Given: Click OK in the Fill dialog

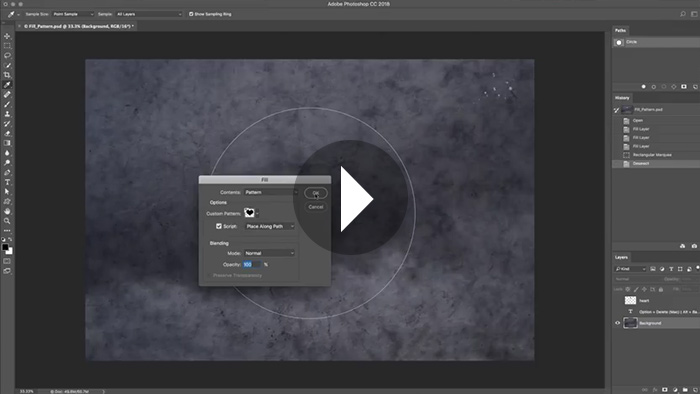Looking at the screenshot, I should click(316, 193).
